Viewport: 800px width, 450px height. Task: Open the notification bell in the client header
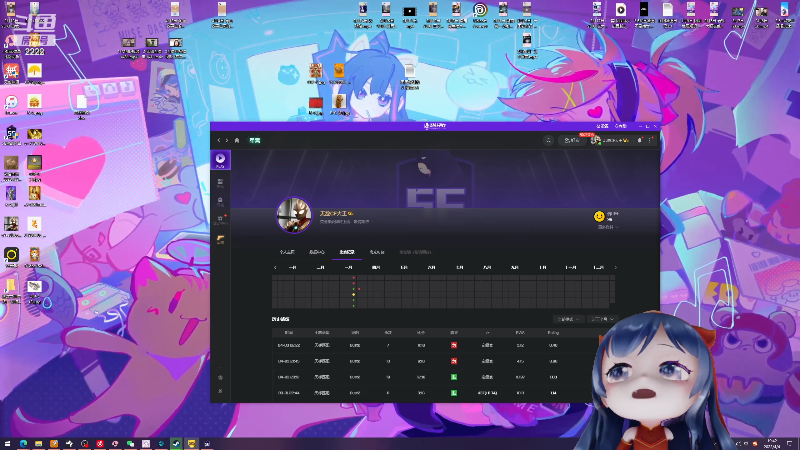click(639, 140)
